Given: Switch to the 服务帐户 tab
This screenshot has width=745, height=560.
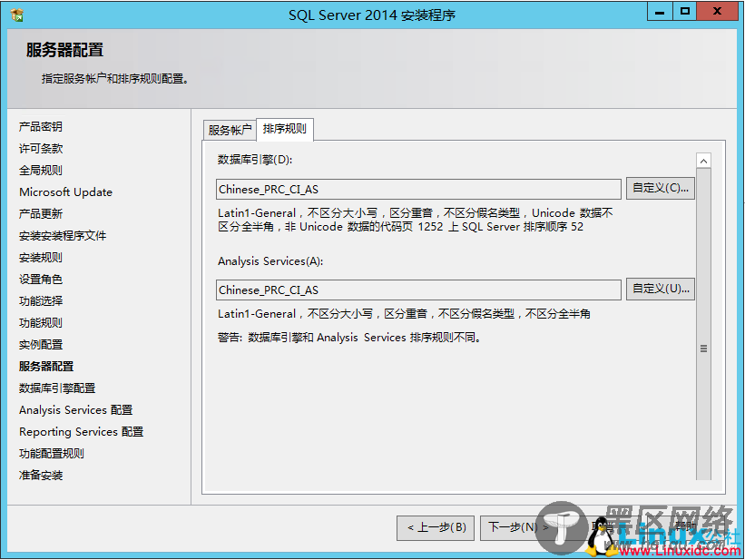Looking at the screenshot, I should tap(230, 130).
